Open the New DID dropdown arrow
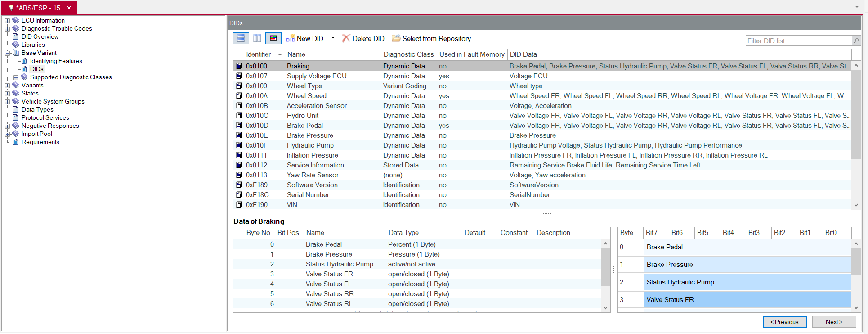Viewport: 868px width, 334px height. pyautogui.click(x=333, y=39)
